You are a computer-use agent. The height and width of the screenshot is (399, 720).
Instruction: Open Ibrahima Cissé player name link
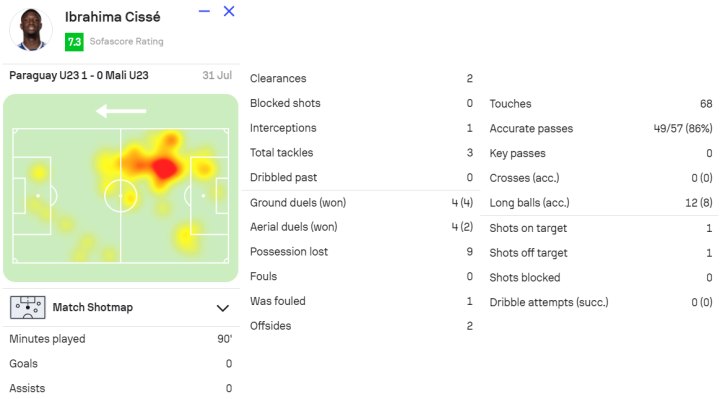(112, 17)
